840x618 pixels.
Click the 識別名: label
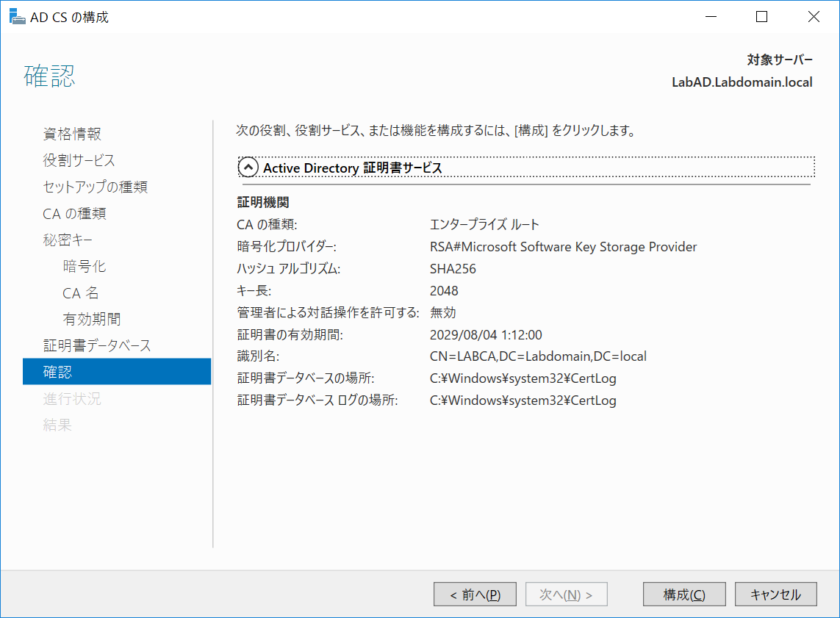click(258, 356)
